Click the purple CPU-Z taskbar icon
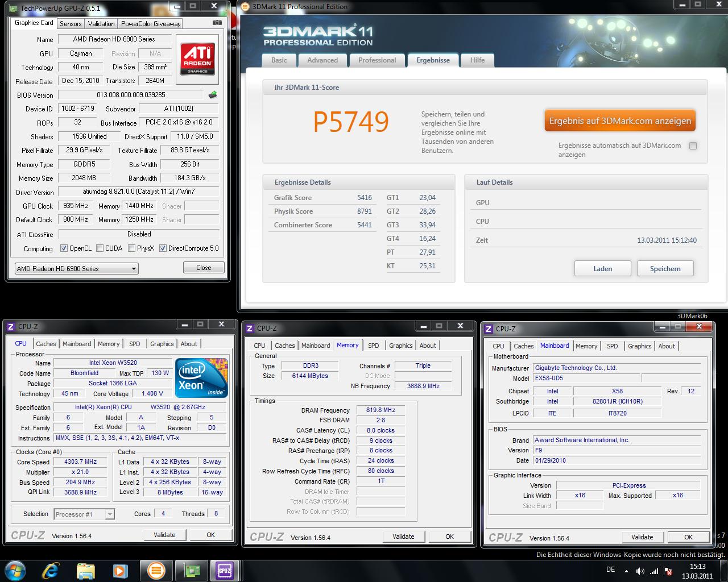The height and width of the screenshot is (582, 728). [x=225, y=570]
